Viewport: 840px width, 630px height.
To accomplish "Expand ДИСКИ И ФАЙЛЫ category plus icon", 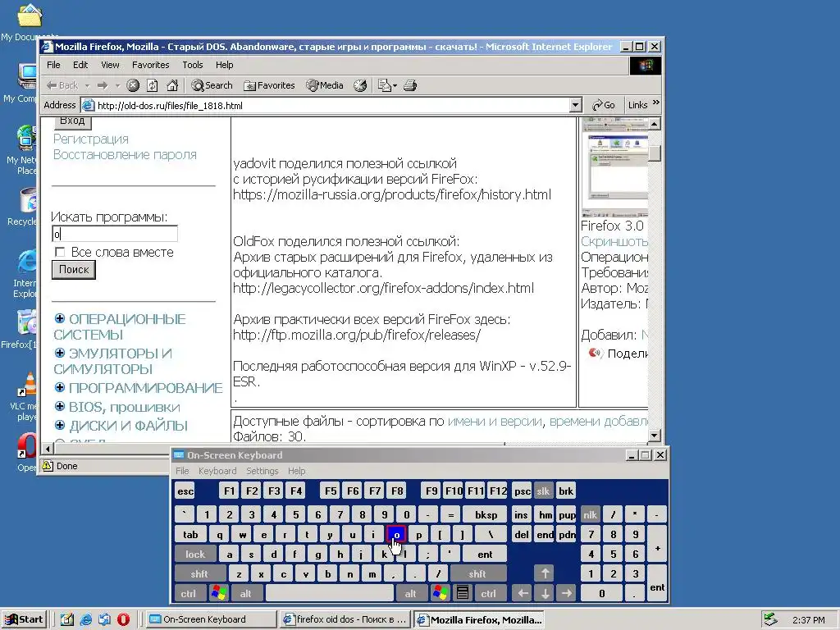I will coord(59,425).
